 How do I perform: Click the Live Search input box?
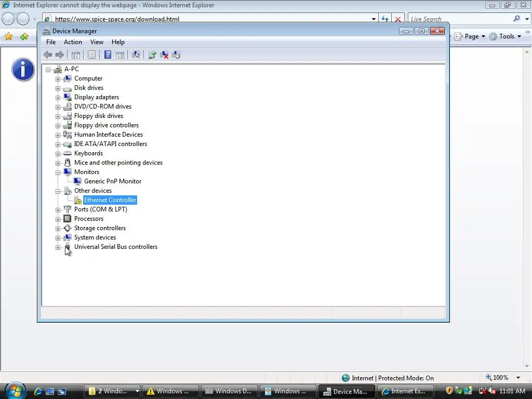(x=460, y=19)
